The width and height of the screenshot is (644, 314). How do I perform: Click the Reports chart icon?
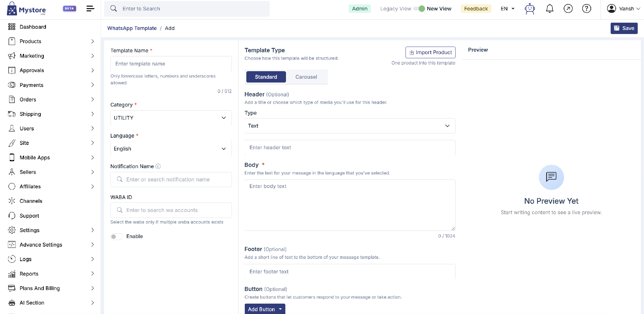[x=12, y=274]
